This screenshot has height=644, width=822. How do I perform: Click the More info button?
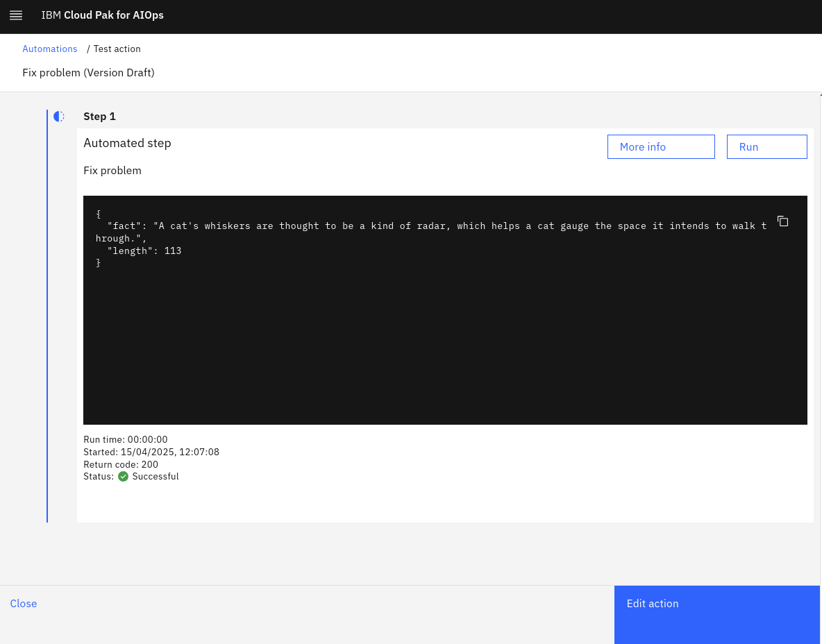pyautogui.click(x=661, y=146)
